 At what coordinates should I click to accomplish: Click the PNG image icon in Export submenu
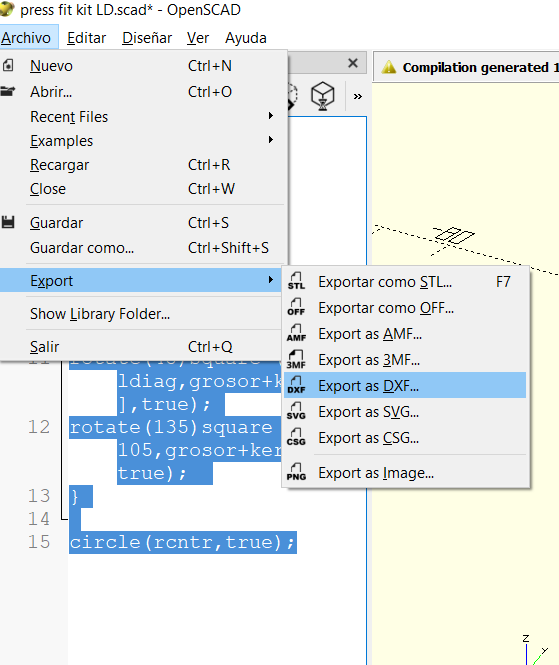[296, 472]
